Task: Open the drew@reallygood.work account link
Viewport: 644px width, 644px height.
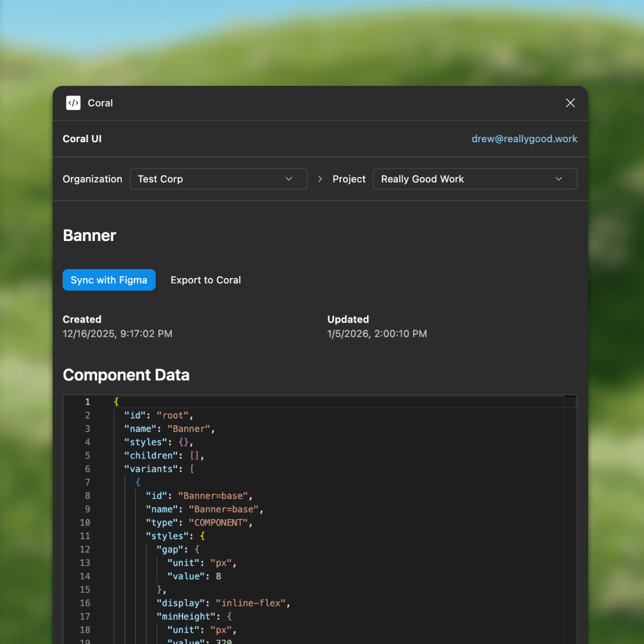Action: [524, 139]
